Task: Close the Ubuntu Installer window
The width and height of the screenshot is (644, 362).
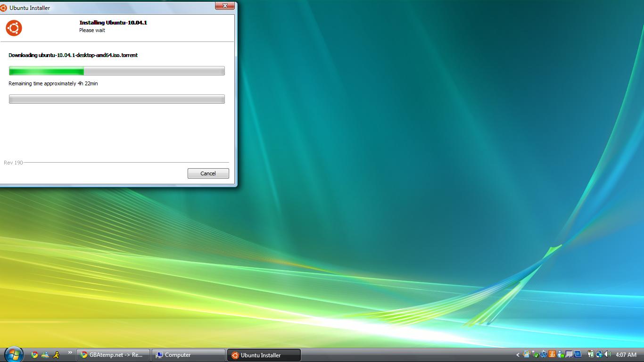Action: click(225, 6)
